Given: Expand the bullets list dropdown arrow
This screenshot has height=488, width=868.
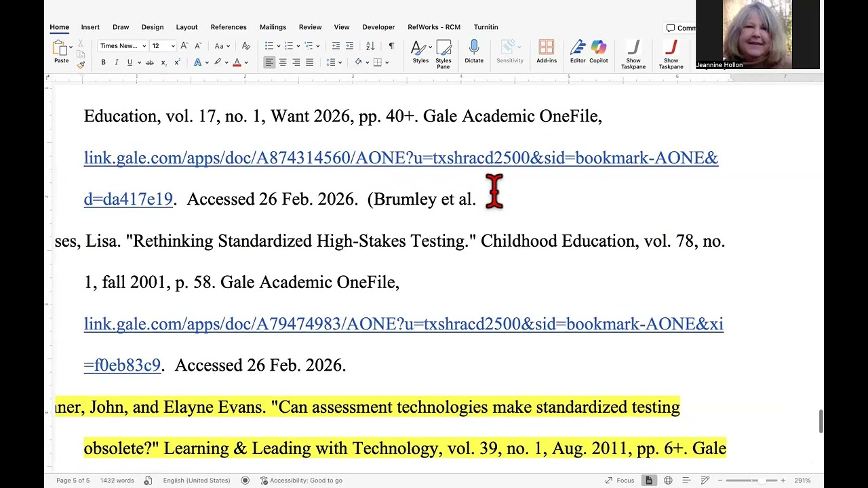Looking at the screenshot, I should pos(279,46).
